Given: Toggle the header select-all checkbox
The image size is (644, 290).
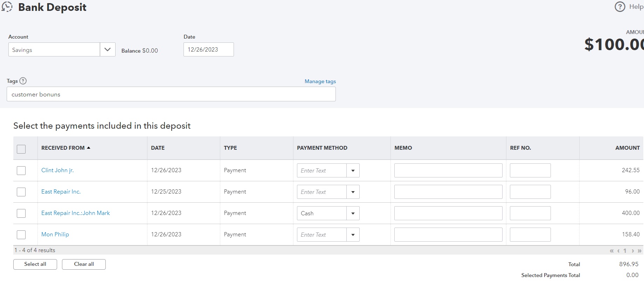Looking at the screenshot, I should click(x=21, y=149).
